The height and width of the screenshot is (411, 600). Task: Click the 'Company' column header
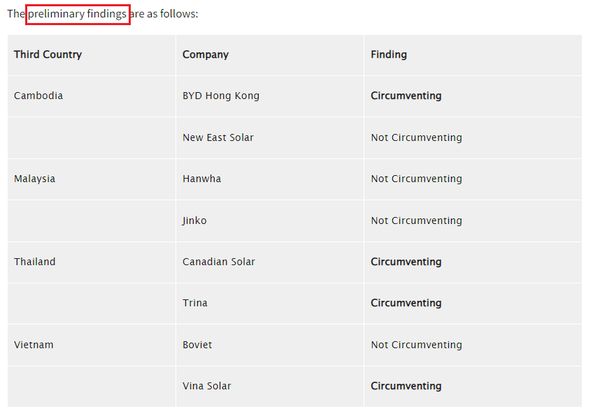click(206, 55)
